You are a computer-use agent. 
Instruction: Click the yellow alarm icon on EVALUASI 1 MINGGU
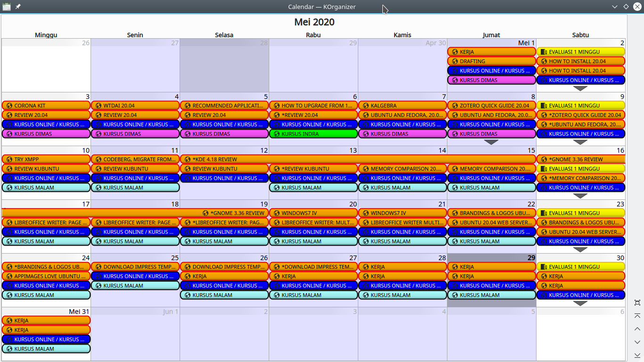click(x=544, y=51)
